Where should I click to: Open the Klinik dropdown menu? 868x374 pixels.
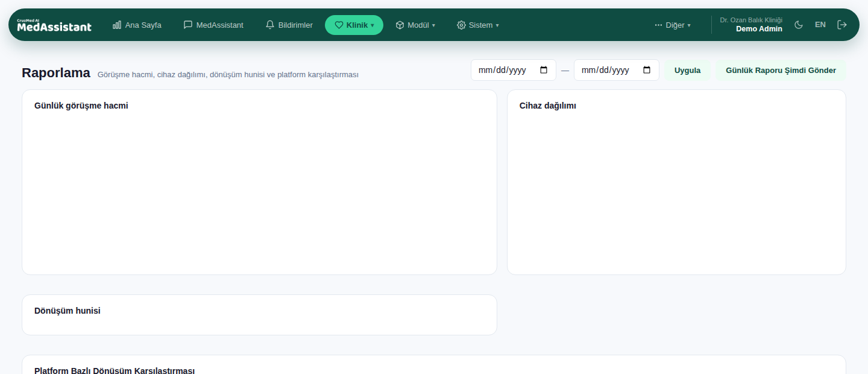tap(354, 25)
